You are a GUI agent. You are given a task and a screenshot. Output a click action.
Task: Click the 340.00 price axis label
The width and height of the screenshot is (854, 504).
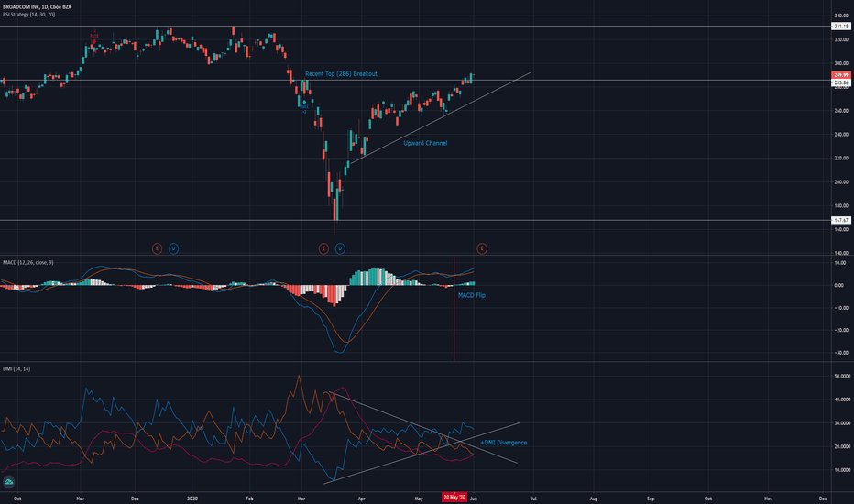[841, 16]
